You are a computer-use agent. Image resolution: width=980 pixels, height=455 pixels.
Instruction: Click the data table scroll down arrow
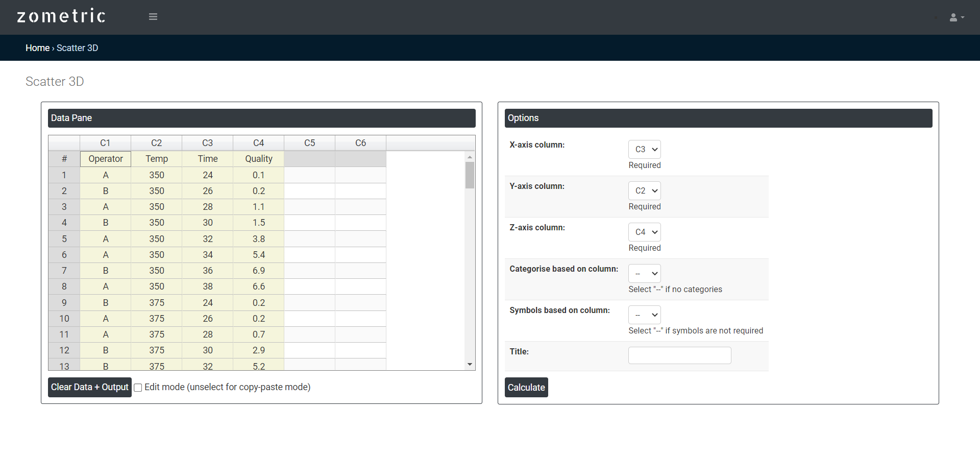pyautogui.click(x=470, y=364)
